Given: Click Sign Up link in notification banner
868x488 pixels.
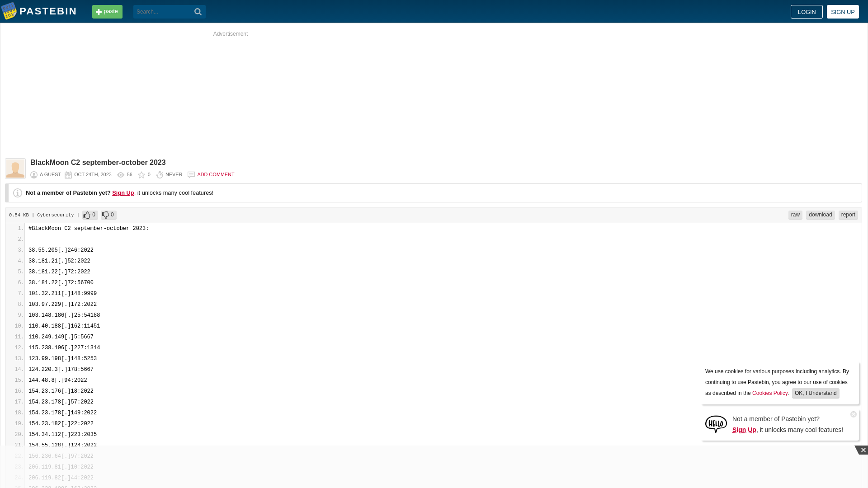Looking at the screenshot, I should 744,430.
